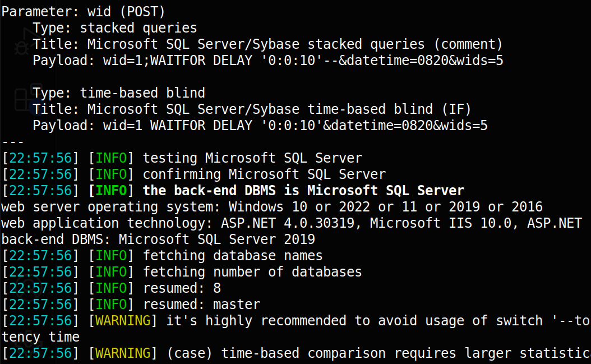Select the time-based blind (IF) title line
Screen dimensions: 591x364
click(252, 109)
